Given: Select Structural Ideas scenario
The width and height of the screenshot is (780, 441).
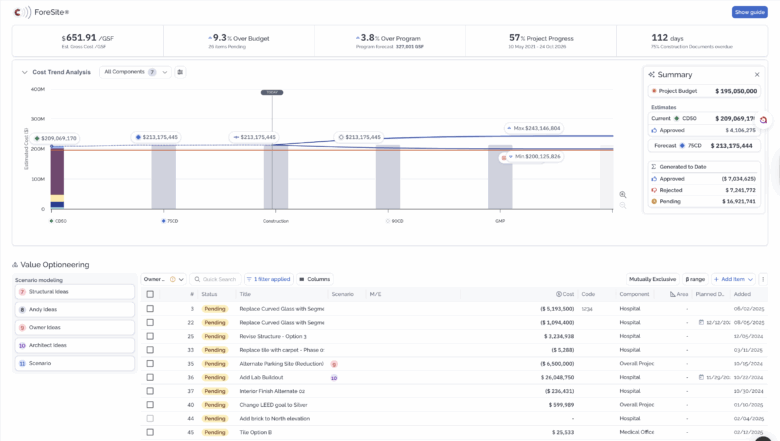Looking at the screenshot, I should 75,292.
